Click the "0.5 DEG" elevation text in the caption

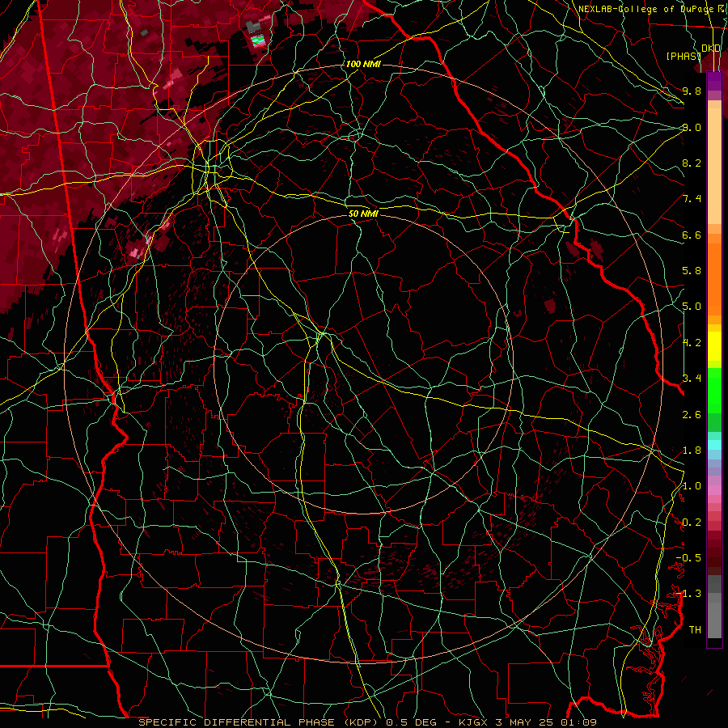click(x=411, y=722)
